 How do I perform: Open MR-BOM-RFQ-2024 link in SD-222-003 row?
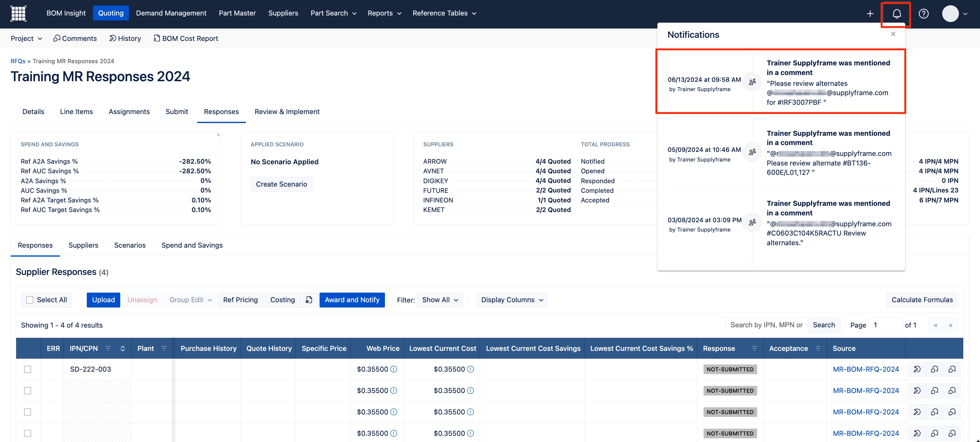pyautogui.click(x=866, y=369)
